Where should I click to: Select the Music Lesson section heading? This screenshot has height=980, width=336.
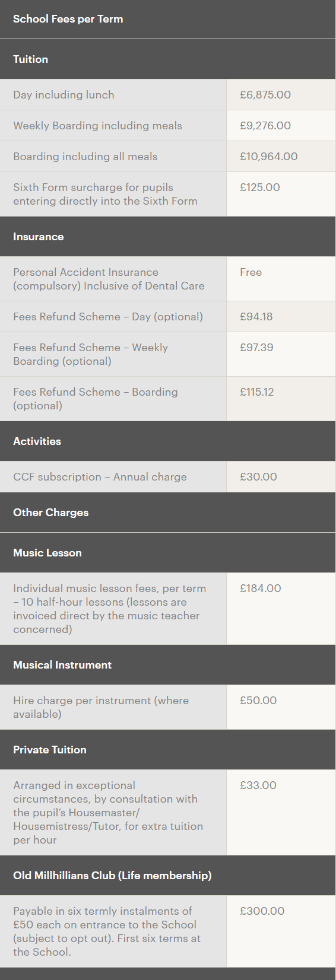47,553
